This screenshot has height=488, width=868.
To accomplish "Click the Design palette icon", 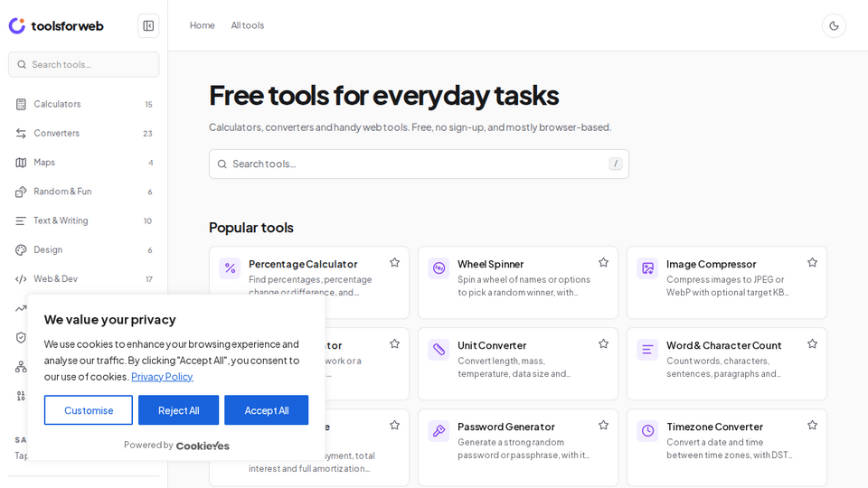I will coord(21,250).
